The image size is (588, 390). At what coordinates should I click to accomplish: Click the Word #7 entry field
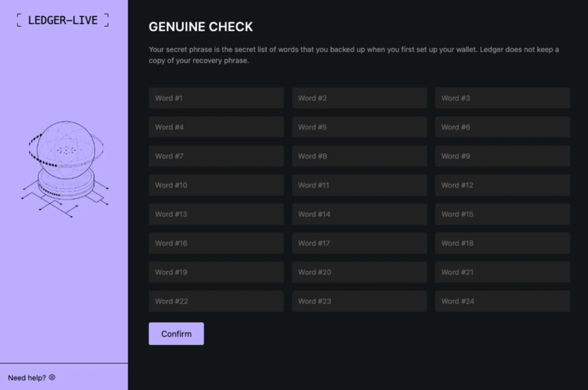(x=216, y=156)
